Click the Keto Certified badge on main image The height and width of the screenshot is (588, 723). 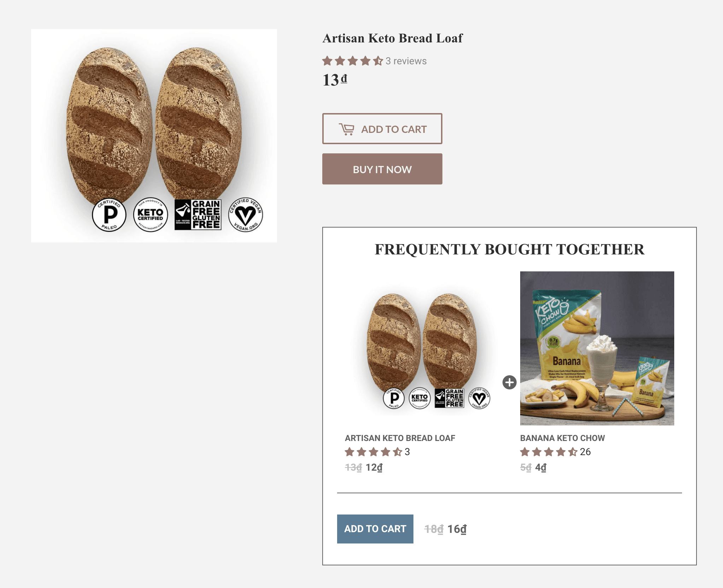tap(150, 214)
